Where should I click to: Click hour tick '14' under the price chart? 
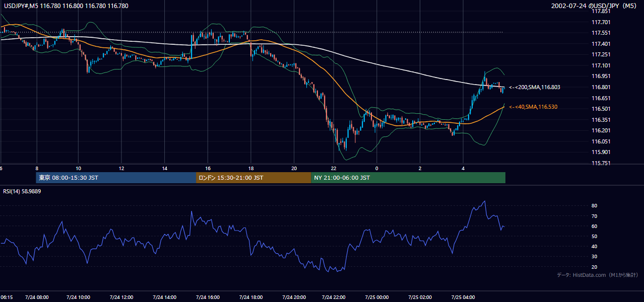click(165, 168)
